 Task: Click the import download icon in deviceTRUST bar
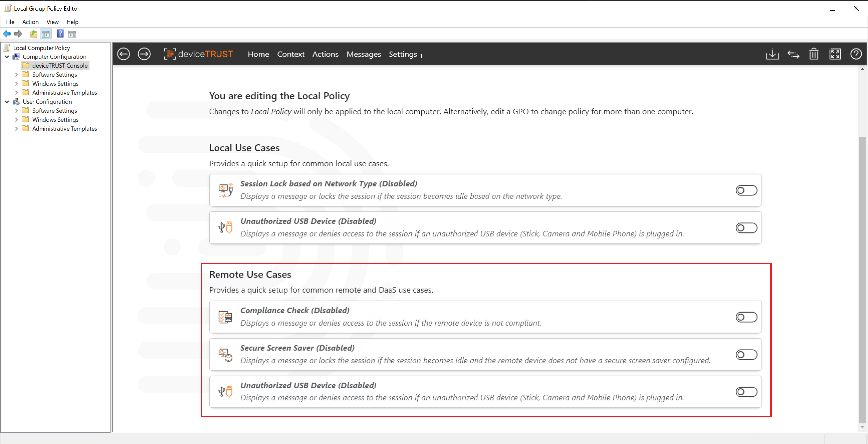click(x=772, y=54)
